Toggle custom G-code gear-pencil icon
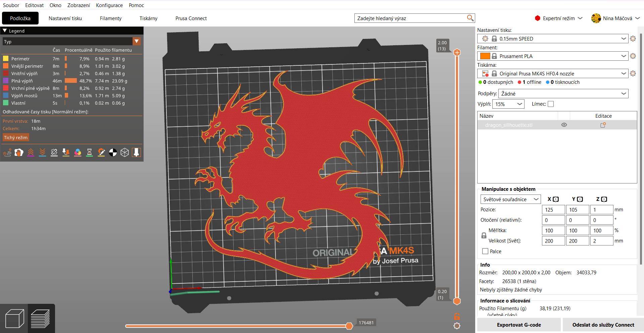This screenshot has height=333, width=644. click(101, 153)
